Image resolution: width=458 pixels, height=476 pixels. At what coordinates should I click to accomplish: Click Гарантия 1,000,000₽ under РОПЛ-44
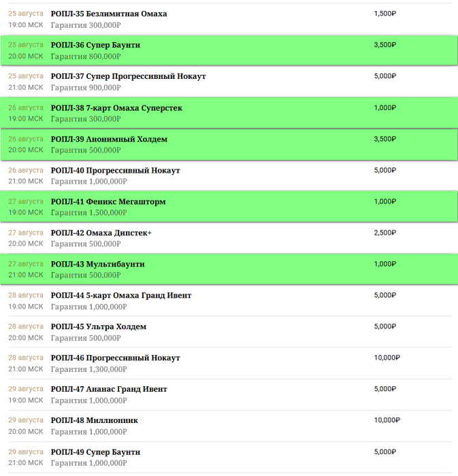88,307
